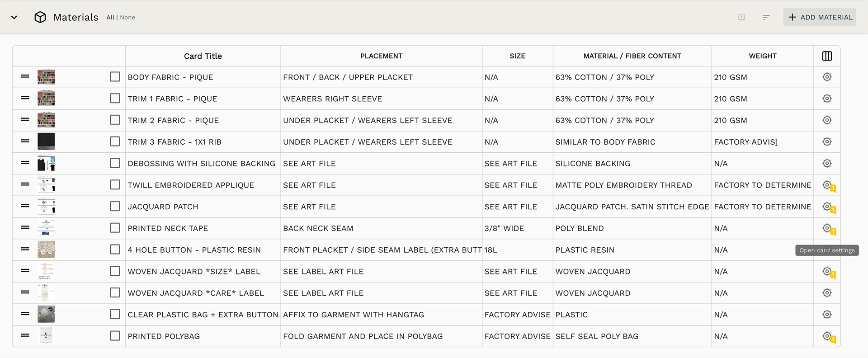Click 'WEARERS RIGHT SLEEVE' placement cell
Screen dimensions: 868x358
pos(382,99)
